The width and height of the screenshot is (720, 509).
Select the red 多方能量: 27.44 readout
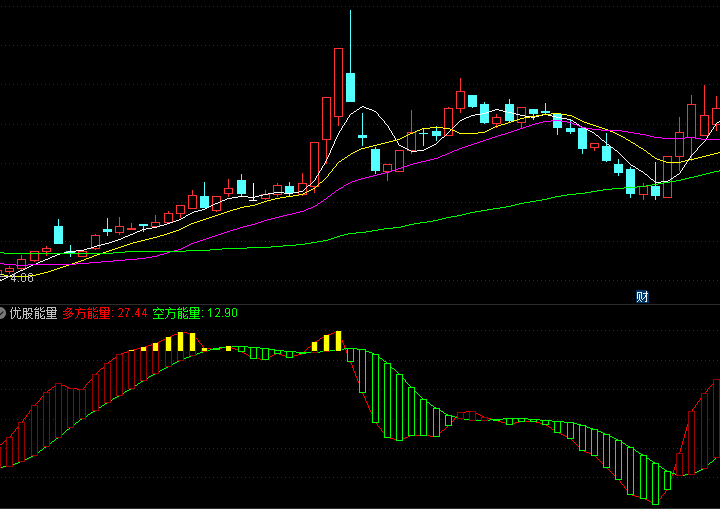tap(105, 313)
